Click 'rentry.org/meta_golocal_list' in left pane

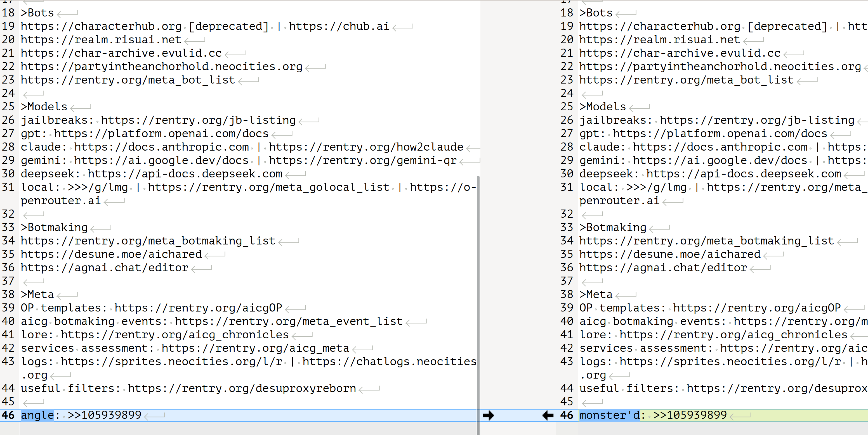pos(296,187)
